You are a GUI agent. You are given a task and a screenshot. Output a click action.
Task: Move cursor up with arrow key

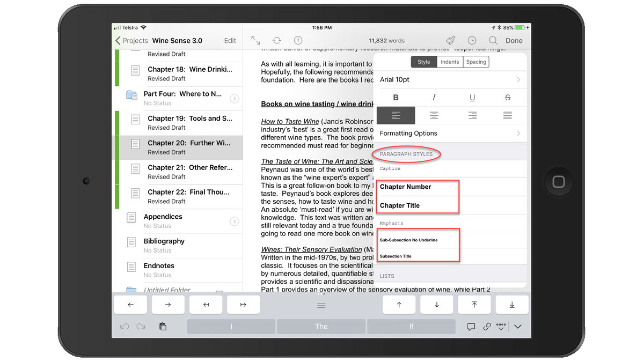point(399,305)
